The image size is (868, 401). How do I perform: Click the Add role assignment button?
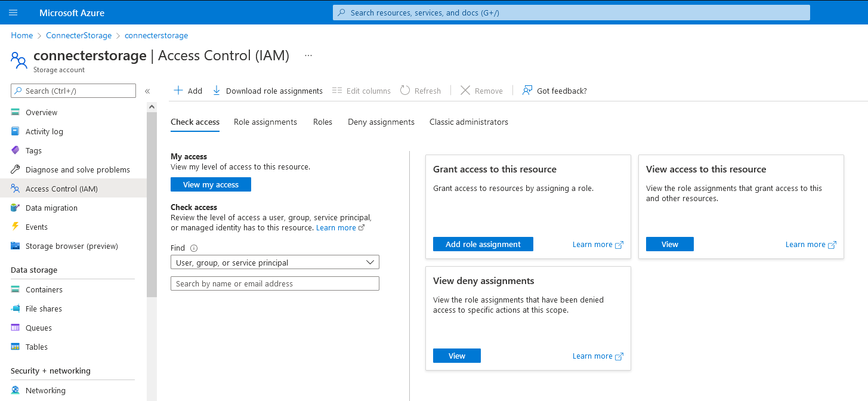(x=483, y=244)
